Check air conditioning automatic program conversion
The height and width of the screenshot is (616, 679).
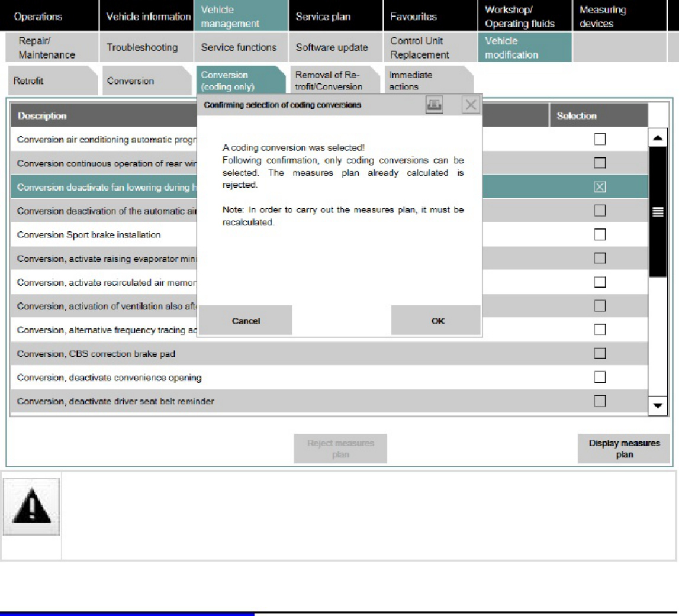pyautogui.click(x=600, y=140)
